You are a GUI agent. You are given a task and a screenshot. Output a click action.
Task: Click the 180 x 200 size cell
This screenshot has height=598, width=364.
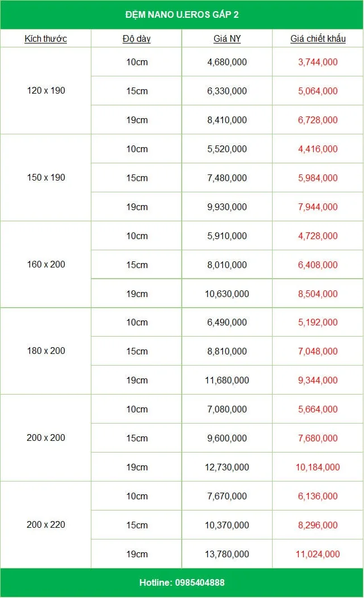46,351
